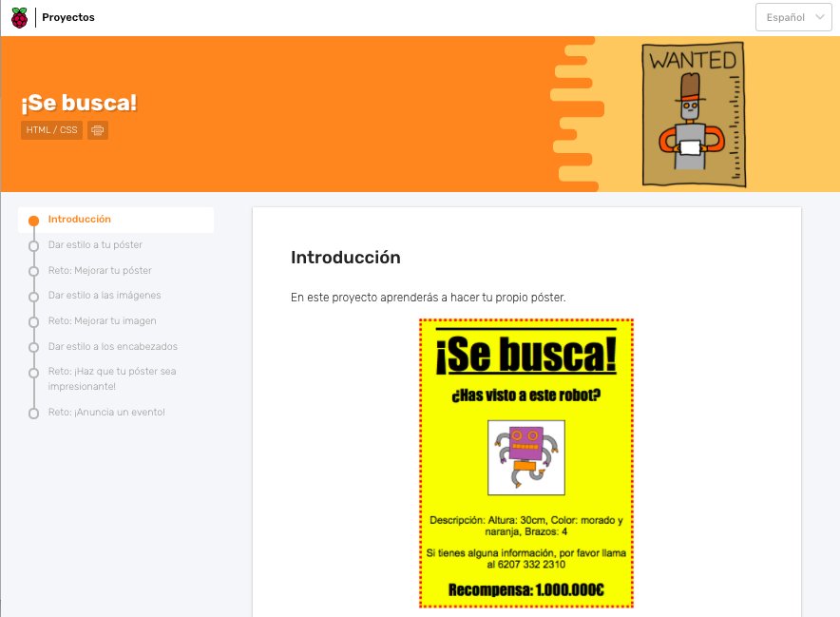This screenshot has width=840, height=617.
Task: Click the orange filled step indicator for Introducción
Action: tap(34, 220)
